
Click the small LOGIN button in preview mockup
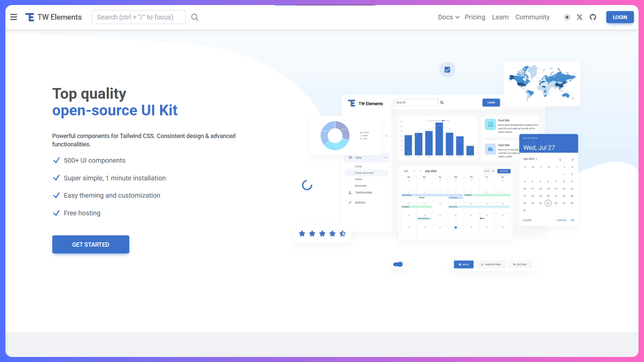[x=491, y=103]
